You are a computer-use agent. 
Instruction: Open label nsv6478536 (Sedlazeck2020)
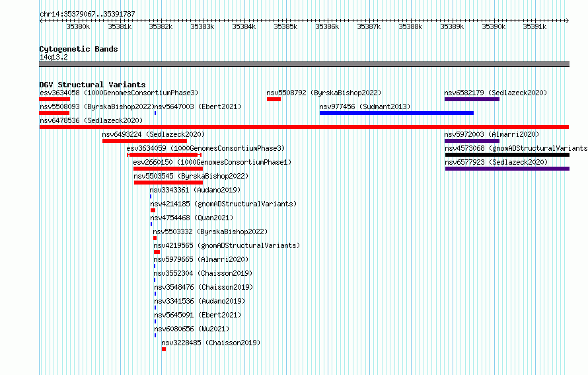pyautogui.click(x=91, y=120)
